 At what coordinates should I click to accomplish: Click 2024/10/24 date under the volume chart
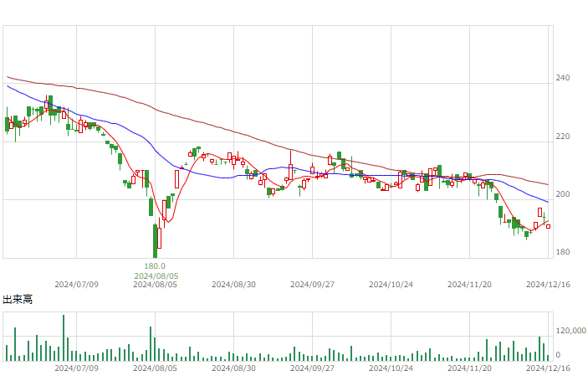click(391, 368)
